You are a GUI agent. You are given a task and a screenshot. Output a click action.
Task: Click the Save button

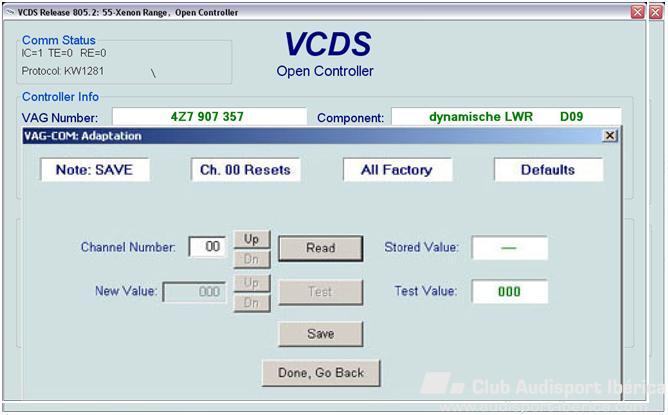point(320,334)
